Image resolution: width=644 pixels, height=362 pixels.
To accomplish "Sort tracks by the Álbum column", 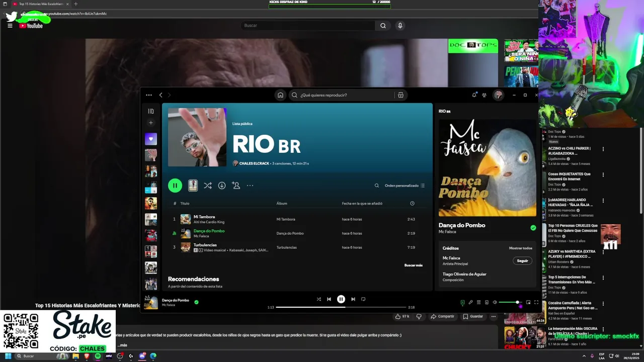I will (282, 204).
